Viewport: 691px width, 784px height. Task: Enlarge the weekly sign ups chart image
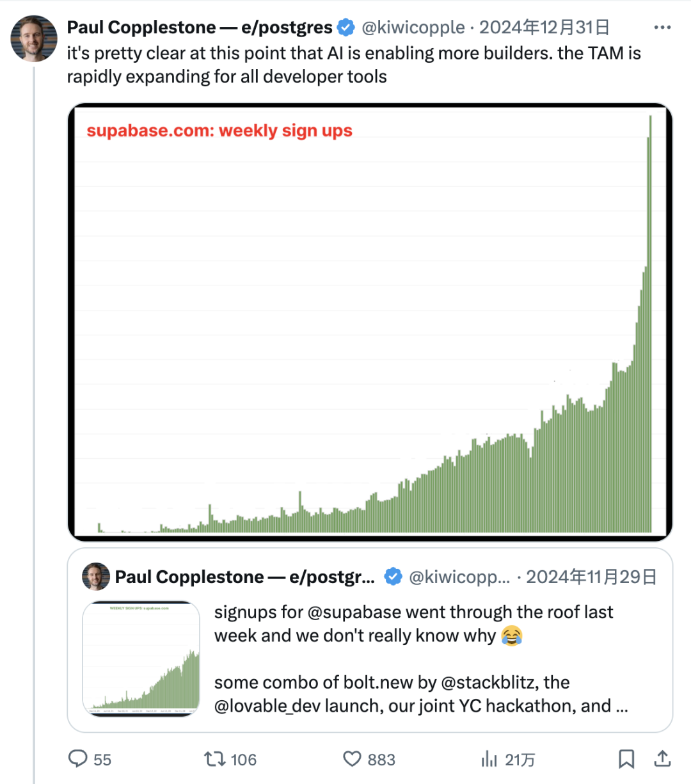click(x=370, y=321)
